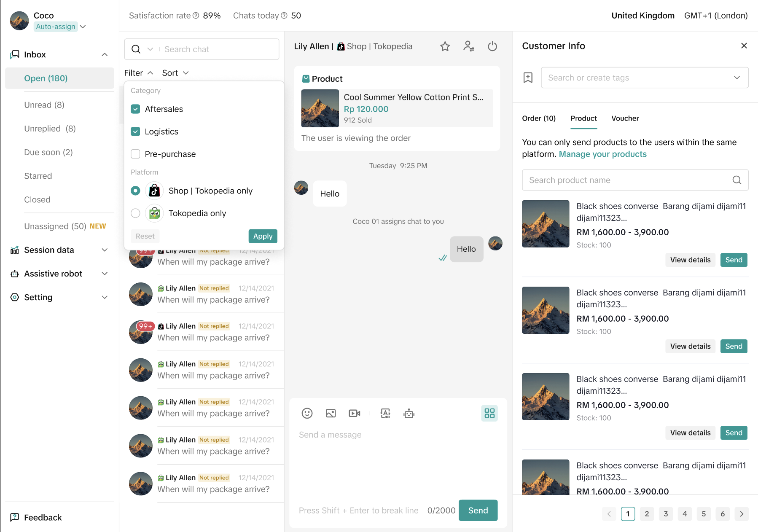Viewport: 758px width, 532px height.
Task: Switch to the Product tab
Action: point(584,118)
